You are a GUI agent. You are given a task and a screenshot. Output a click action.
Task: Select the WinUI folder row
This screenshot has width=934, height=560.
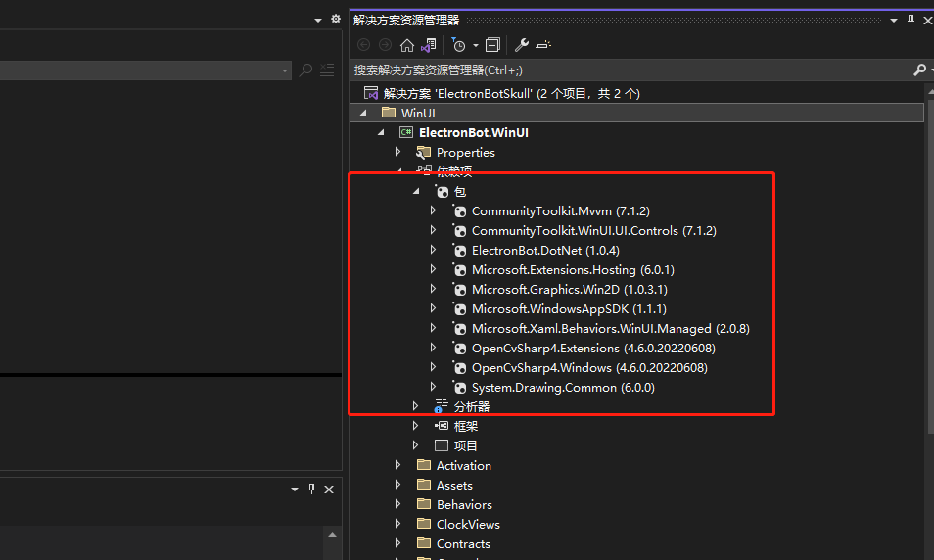click(636, 113)
